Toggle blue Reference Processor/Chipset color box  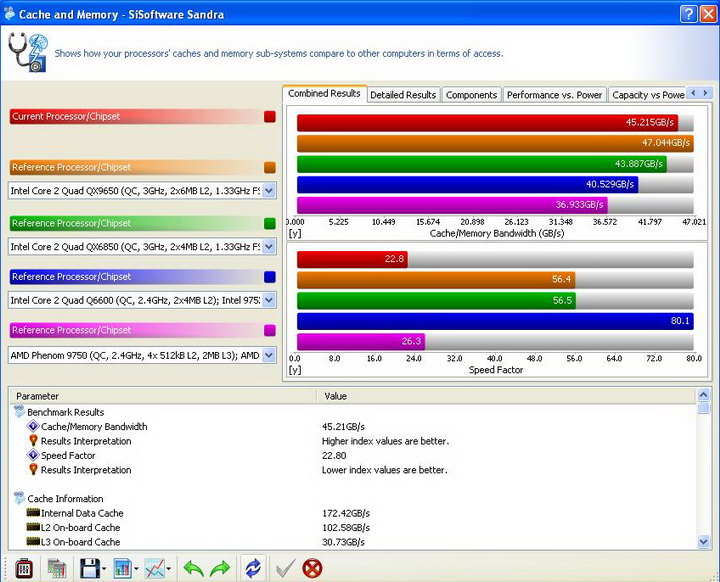[x=270, y=277]
